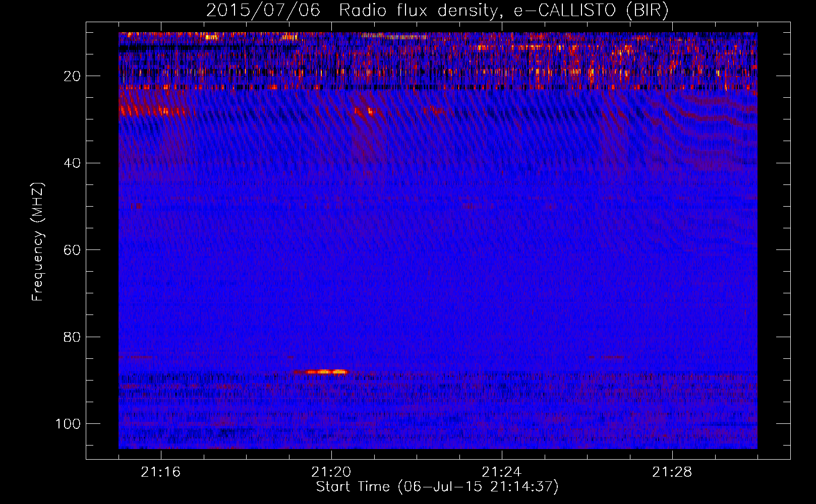Click the 40 frequency tick label
816x504 pixels.
[73, 163]
